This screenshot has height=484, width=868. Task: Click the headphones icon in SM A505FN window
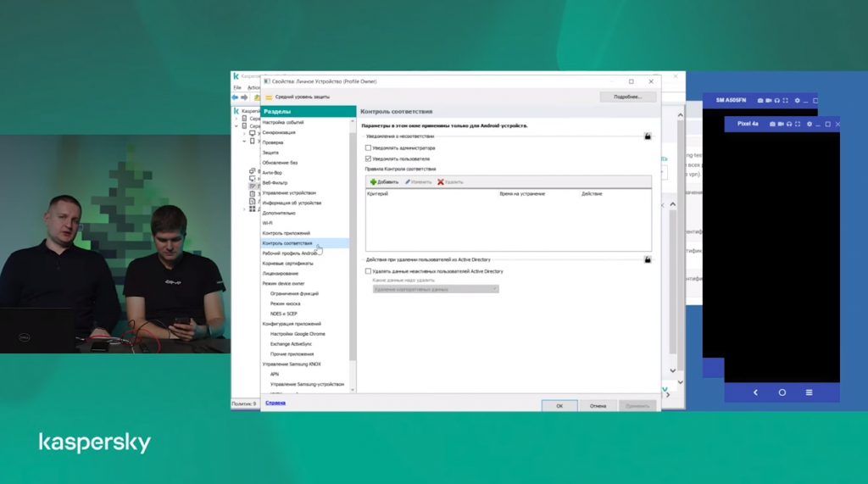[x=776, y=100]
